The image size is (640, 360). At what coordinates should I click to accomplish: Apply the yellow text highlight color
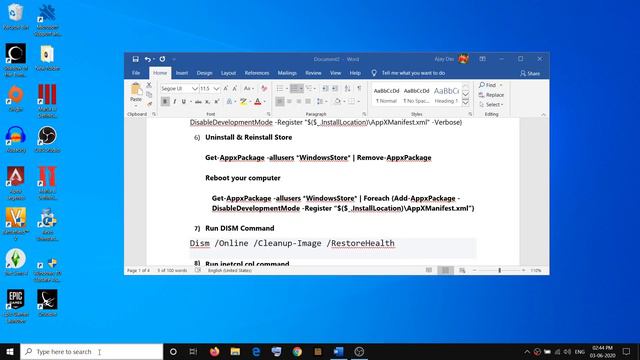point(243,101)
